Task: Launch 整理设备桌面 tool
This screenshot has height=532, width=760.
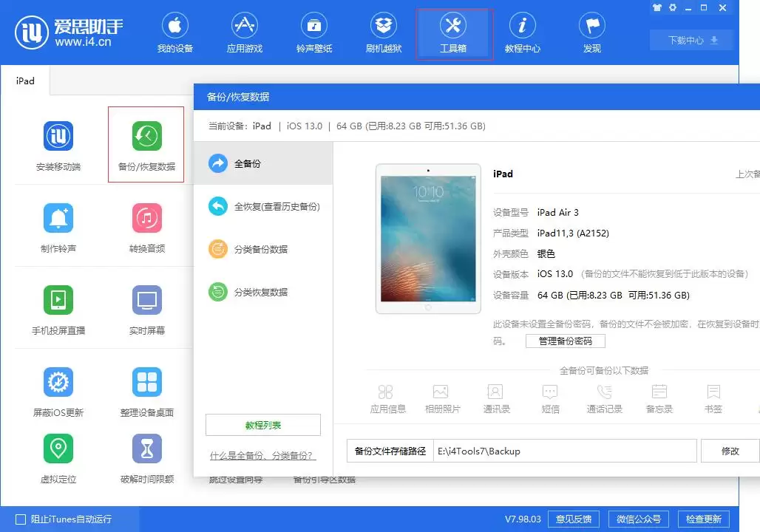Action: [x=147, y=392]
